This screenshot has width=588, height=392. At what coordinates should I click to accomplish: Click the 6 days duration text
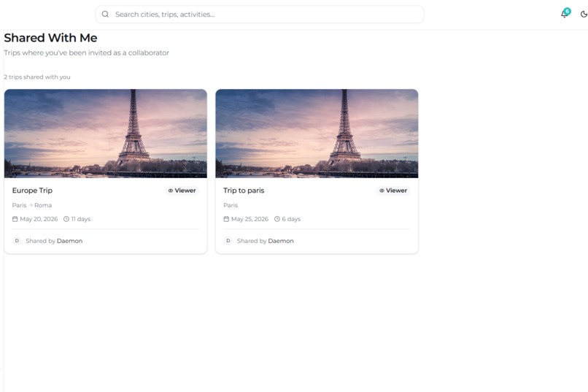click(291, 219)
